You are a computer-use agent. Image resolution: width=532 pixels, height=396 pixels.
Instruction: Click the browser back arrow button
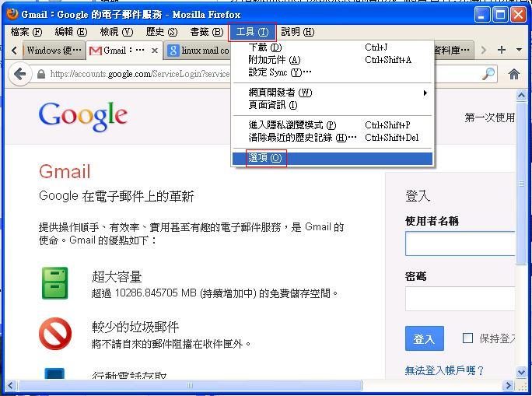click(19, 74)
